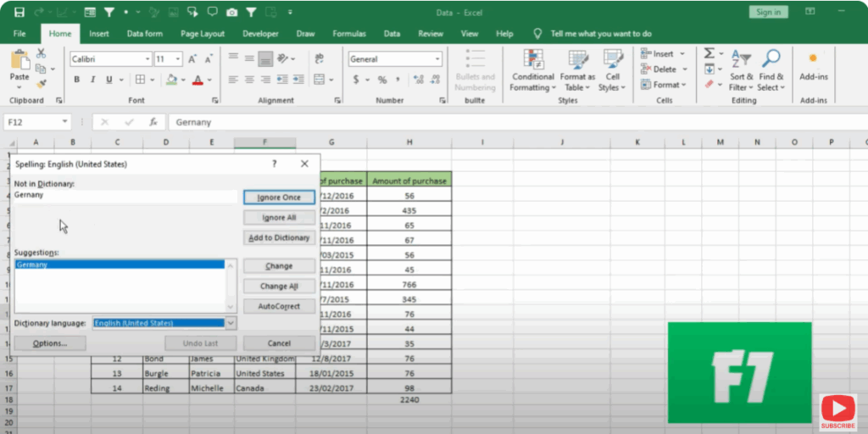Click the Save icon in quick access toolbar
The height and width of the screenshot is (434, 868).
coord(19,13)
